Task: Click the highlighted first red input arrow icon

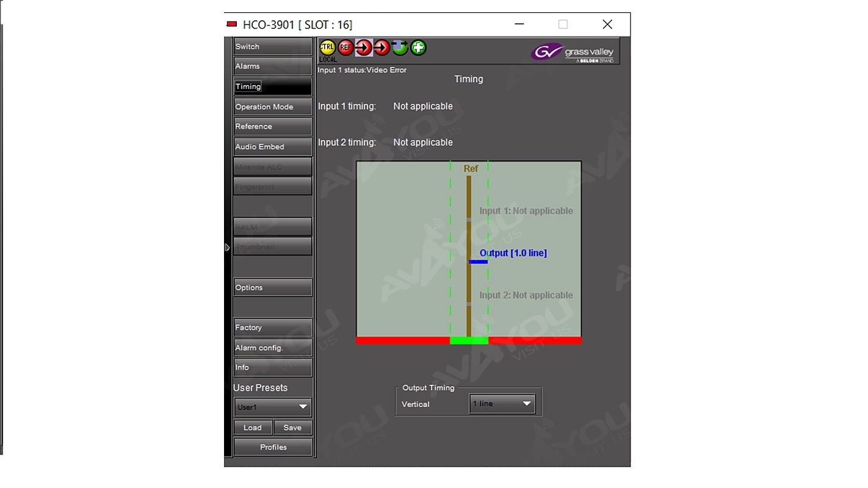Action: 364,48
